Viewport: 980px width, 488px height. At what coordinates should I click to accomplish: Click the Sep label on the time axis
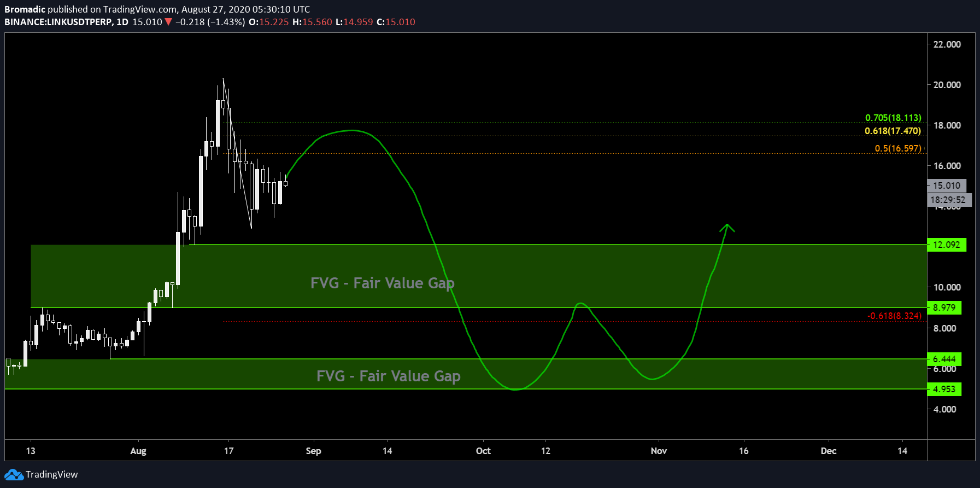313,451
